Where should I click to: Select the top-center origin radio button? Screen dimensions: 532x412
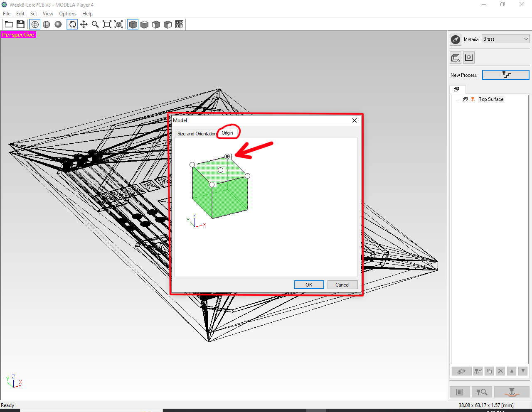[x=221, y=170]
